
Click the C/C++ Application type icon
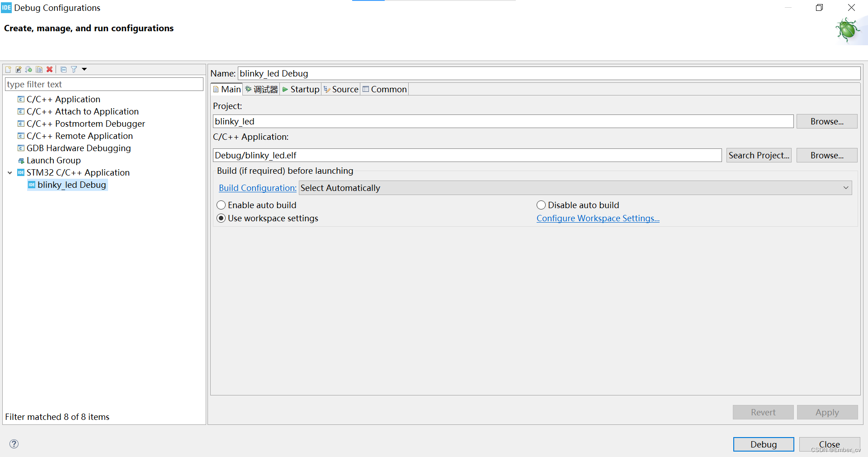pyautogui.click(x=21, y=99)
